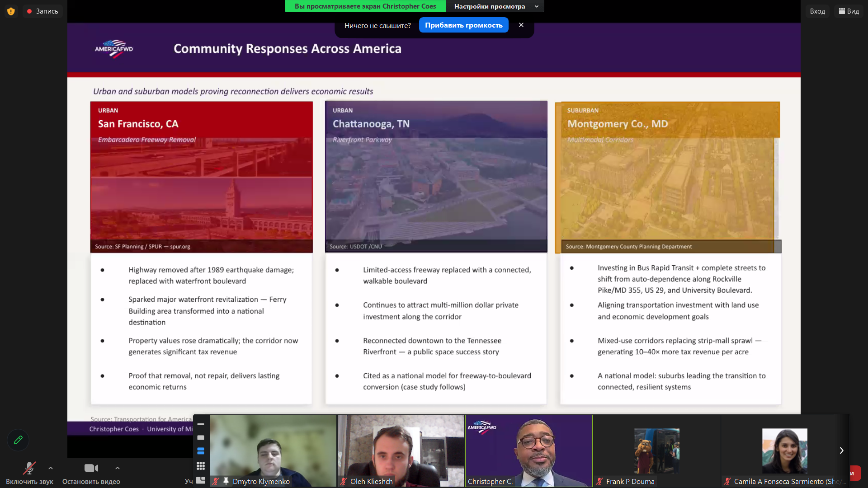Image resolution: width=868 pixels, height=488 pixels.
Task: Show next participants with right arrow
Action: [841, 450]
